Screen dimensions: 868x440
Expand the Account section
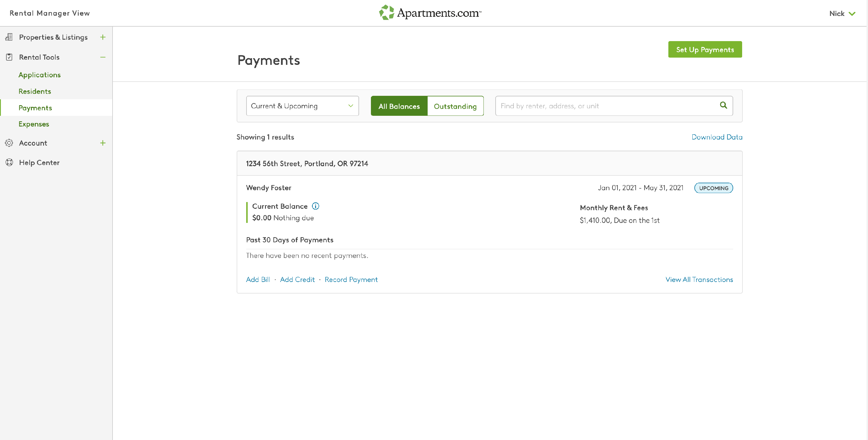(x=103, y=143)
